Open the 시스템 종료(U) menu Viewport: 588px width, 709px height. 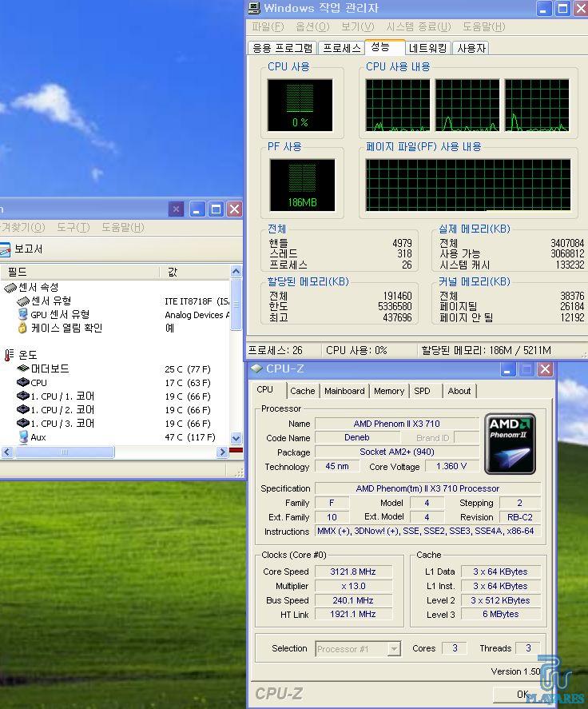[x=419, y=27]
